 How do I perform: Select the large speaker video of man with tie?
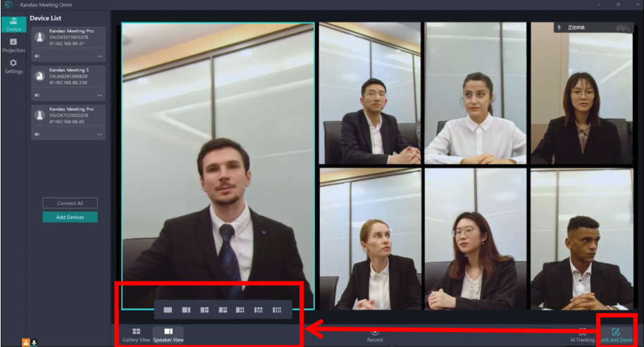tap(218, 165)
